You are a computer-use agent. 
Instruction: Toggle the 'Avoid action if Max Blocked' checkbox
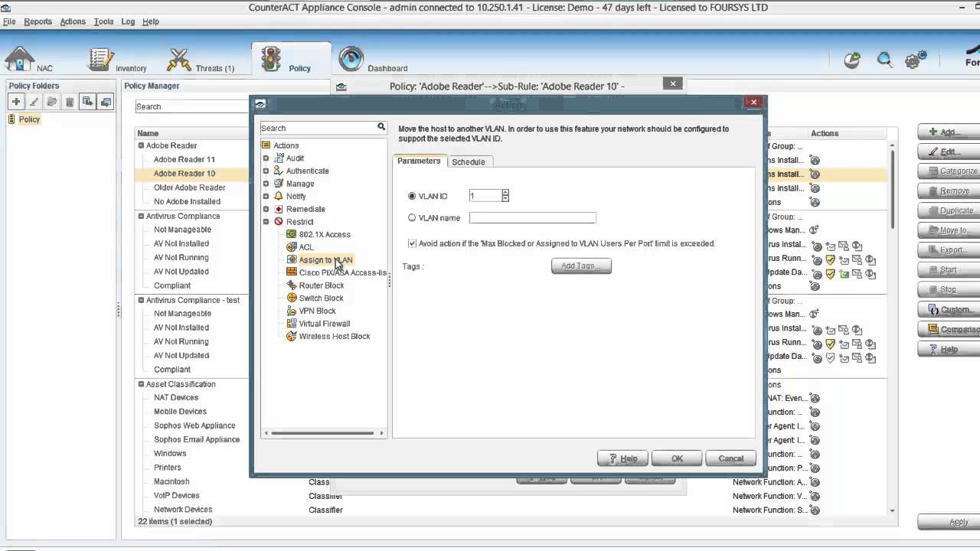(413, 243)
